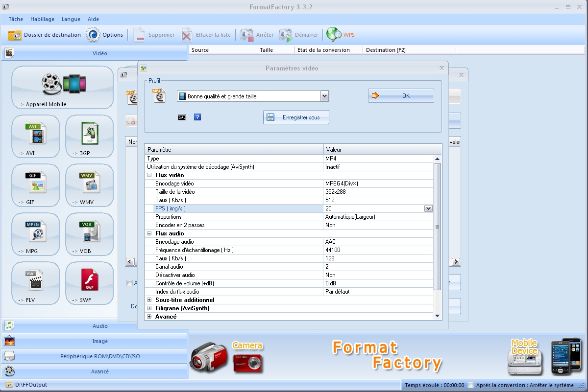Click the blue help question-mark icon

click(x=197, y=117)
